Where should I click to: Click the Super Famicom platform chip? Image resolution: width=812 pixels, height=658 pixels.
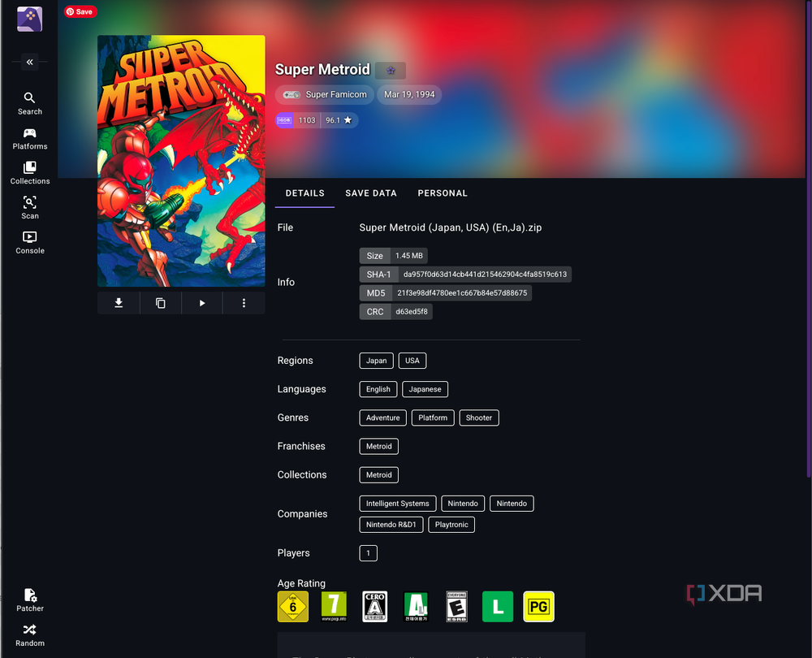click(325, 94)
